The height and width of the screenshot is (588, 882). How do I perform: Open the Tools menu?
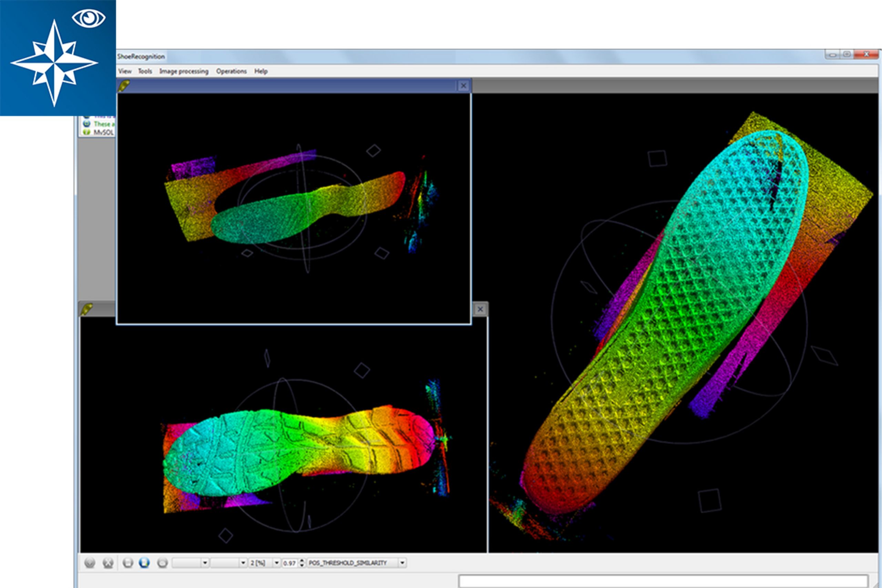coord(145,71)
